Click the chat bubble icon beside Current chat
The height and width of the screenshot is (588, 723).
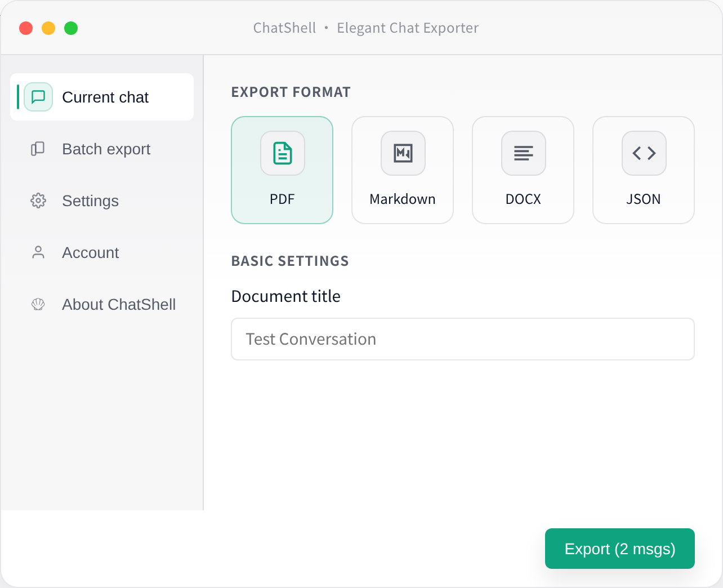(38, 97)
